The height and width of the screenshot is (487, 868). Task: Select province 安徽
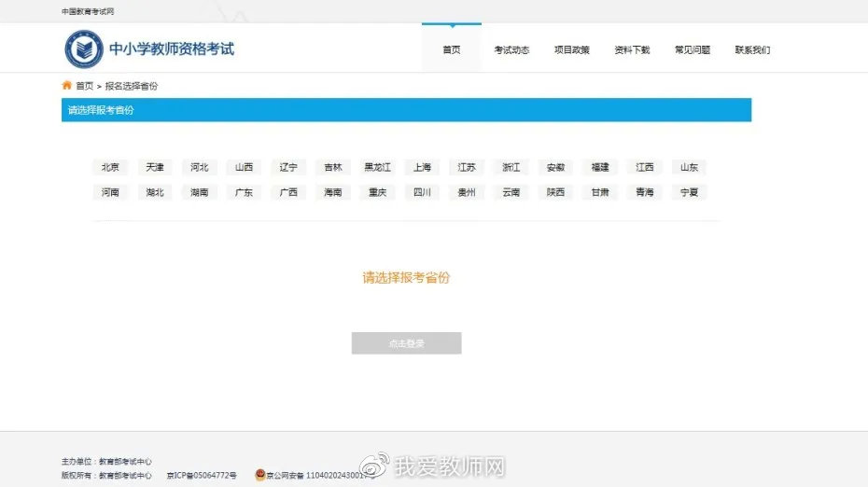pos(555,167)
